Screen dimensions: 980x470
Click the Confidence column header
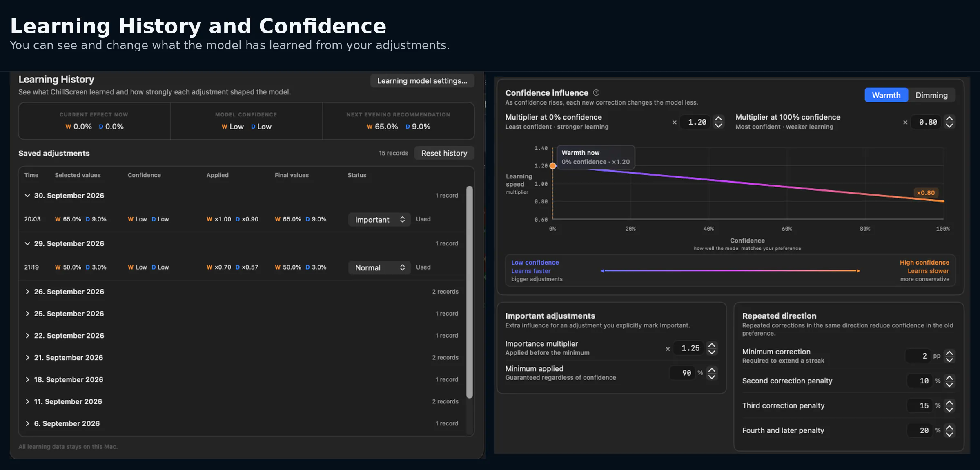(144, 175)
